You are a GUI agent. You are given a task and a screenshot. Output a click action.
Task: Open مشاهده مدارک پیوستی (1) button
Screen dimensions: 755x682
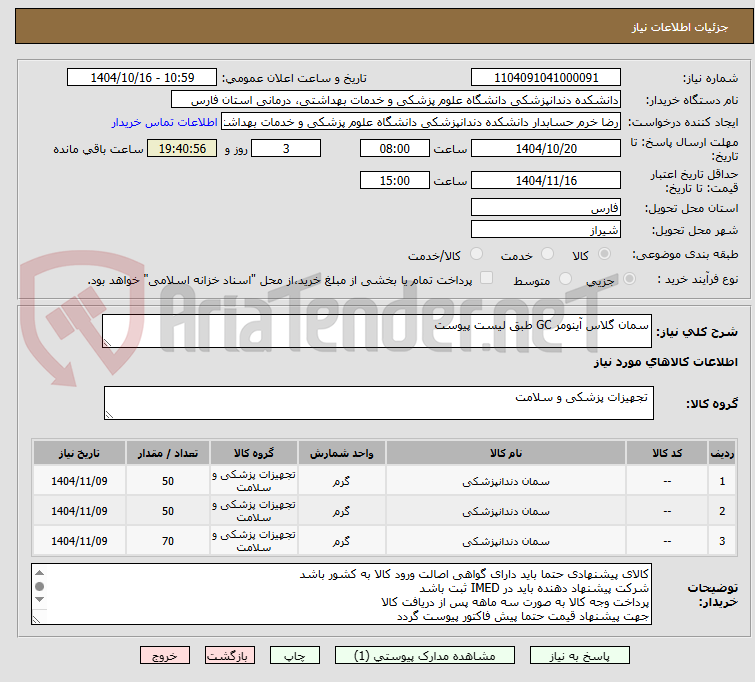tap(425, 656)
